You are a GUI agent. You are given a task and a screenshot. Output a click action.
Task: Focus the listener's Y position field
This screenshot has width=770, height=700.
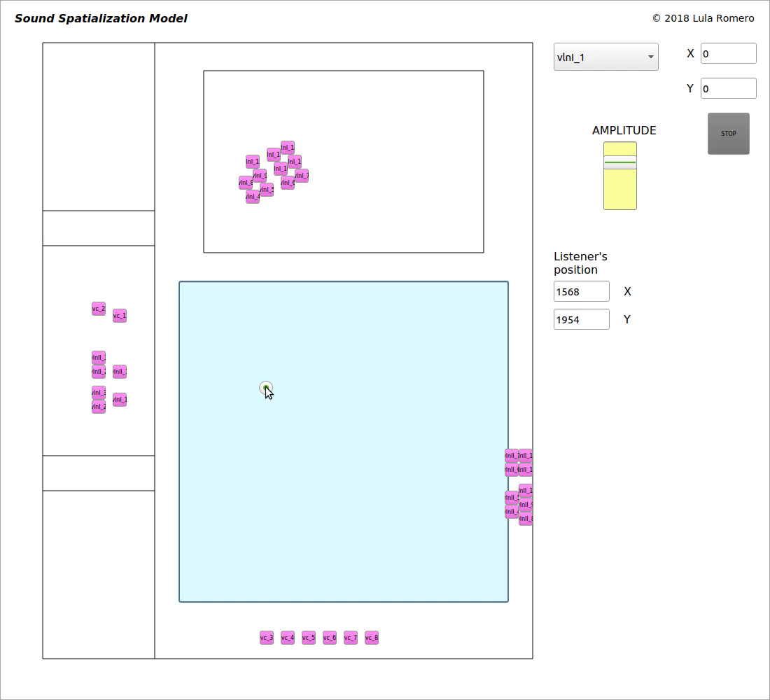[x=581, y=320]
